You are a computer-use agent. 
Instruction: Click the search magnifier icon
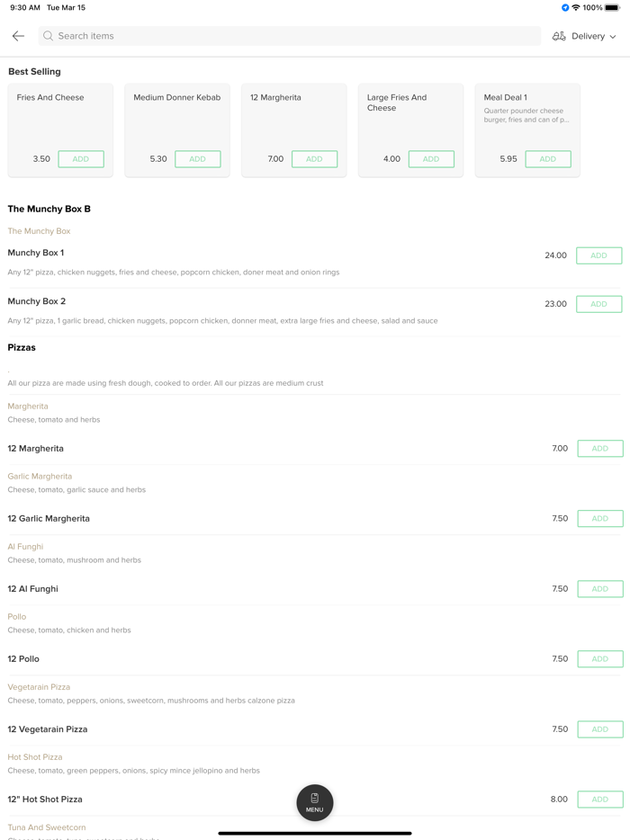coord(49,36)
